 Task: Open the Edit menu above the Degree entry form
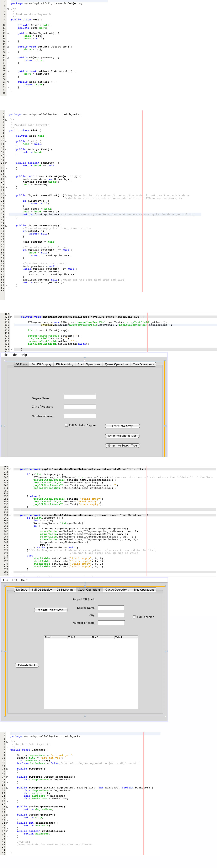[14, 355]
